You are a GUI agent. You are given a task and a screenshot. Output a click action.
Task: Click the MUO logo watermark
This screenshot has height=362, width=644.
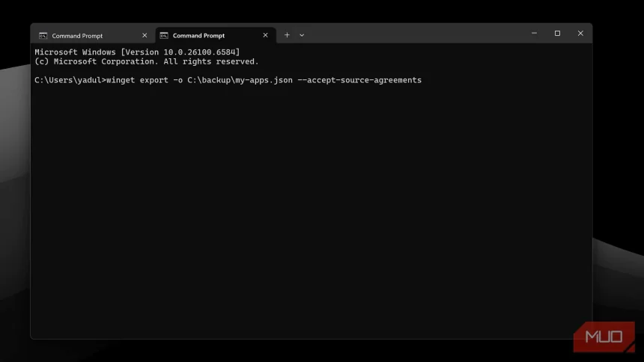[604, 337]
